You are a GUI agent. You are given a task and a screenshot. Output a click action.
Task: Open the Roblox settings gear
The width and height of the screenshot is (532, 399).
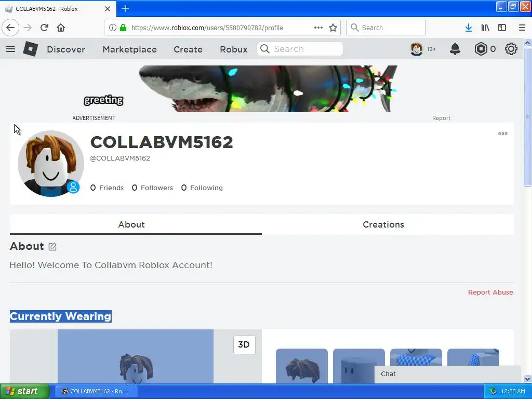pyautogui.click(x=511, y=49)
